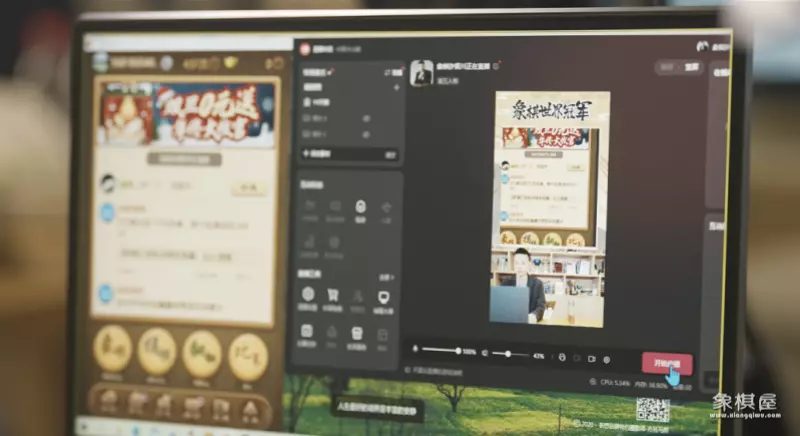Expand the all tools link with chevron
Image resolution: width=800 pixels, height=436 pixels.
coord(386,277)
